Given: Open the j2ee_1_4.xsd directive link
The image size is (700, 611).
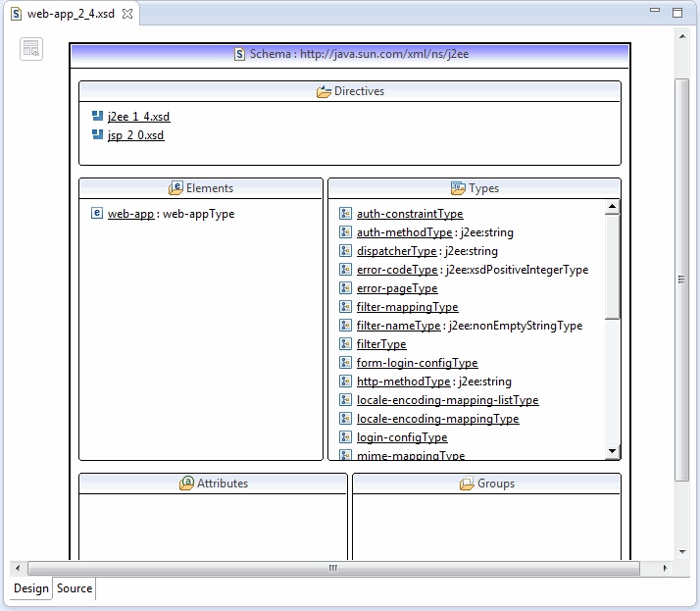Looking at the screenshot, I should coord(138,117).
